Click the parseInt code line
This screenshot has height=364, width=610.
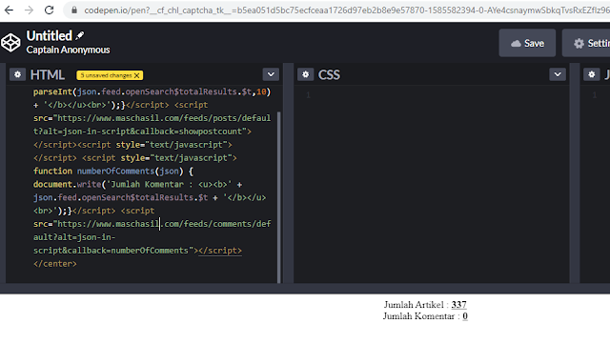click(x=152, y=91)
